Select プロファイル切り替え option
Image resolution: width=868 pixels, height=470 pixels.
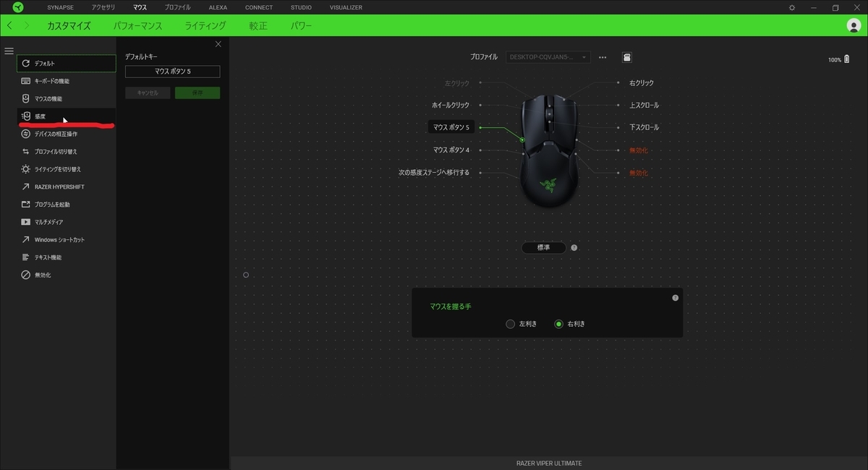coord(66,152)
